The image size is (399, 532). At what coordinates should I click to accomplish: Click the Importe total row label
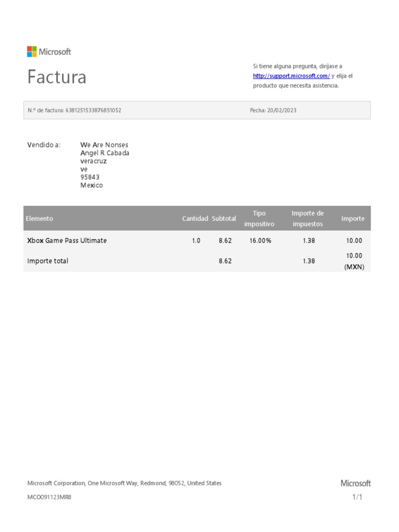pos(47,261)
